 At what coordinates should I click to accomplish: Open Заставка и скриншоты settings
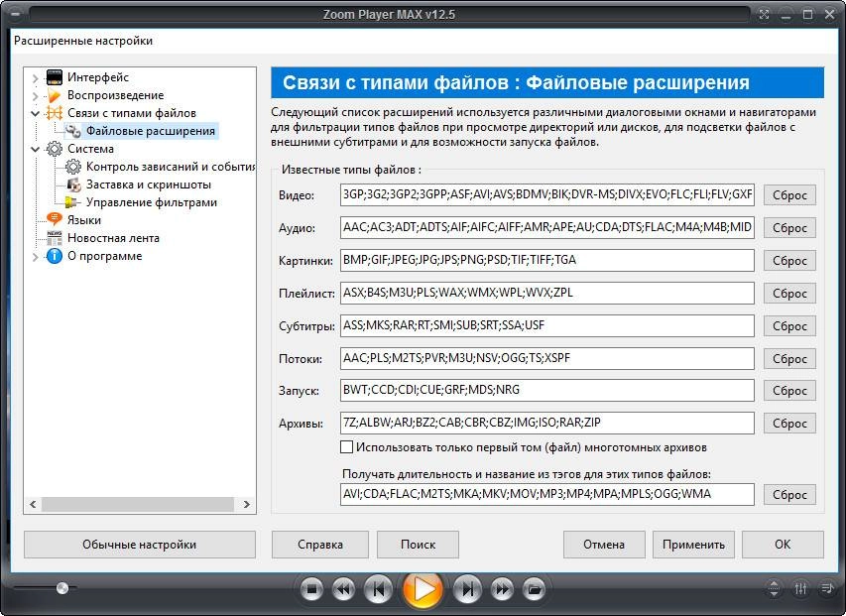click(149, 185)
